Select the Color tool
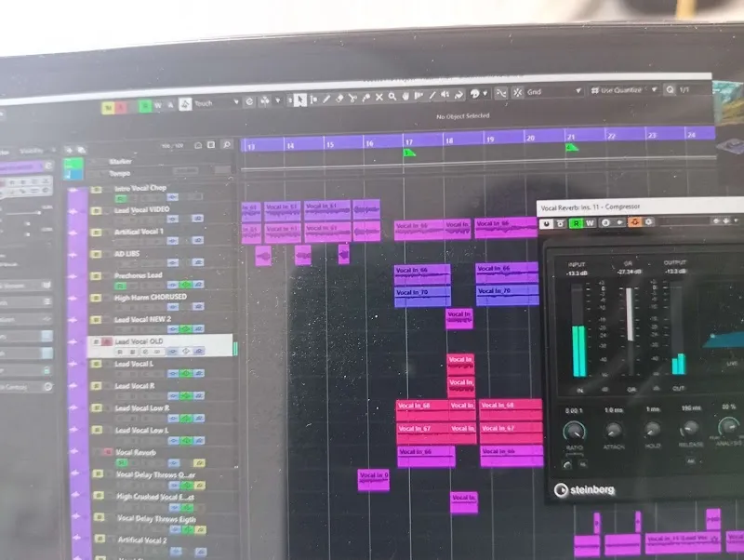The height and width of the screenshot is (560, 744). click(458, 95)
